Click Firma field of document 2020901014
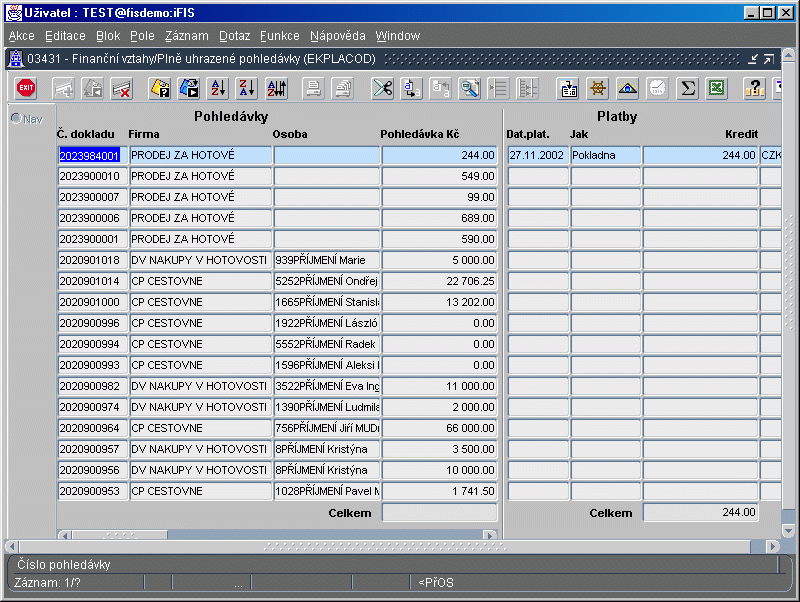The image size is (800, 602). [201, 281]
